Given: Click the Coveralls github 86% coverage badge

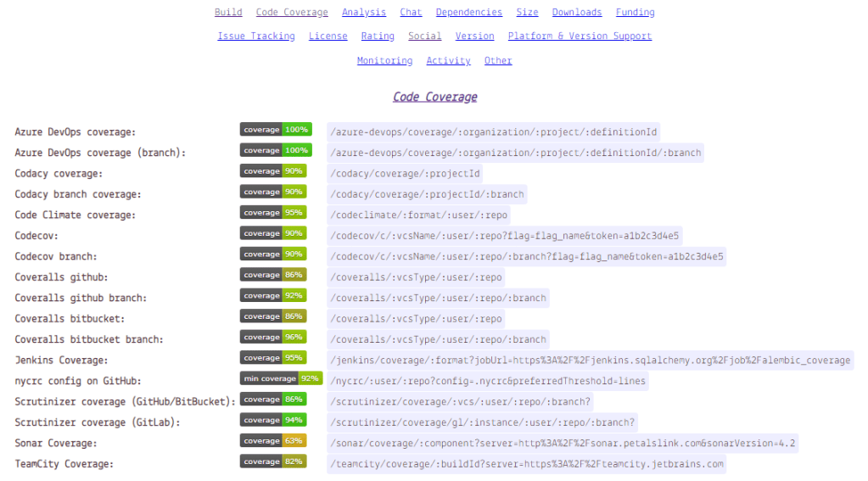Looking at the screenshot, I should pyautogui.click(x=272, y=275).
